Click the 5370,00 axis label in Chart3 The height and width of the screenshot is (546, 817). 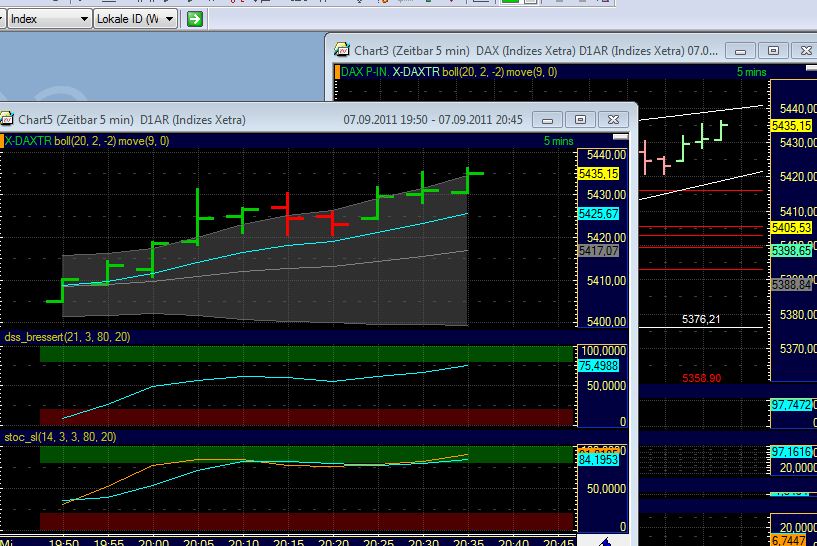pos(798,349)
